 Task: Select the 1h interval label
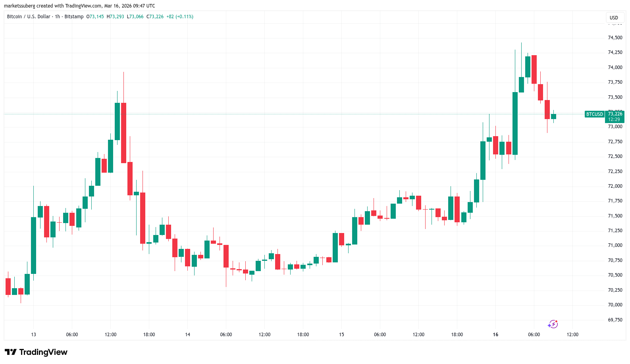click(x=57, y=17)
